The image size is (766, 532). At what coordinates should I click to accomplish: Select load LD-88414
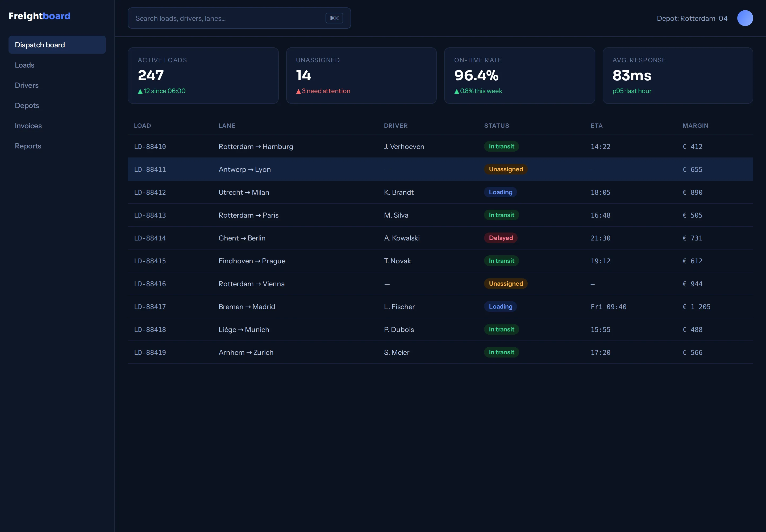coord(150,238)
